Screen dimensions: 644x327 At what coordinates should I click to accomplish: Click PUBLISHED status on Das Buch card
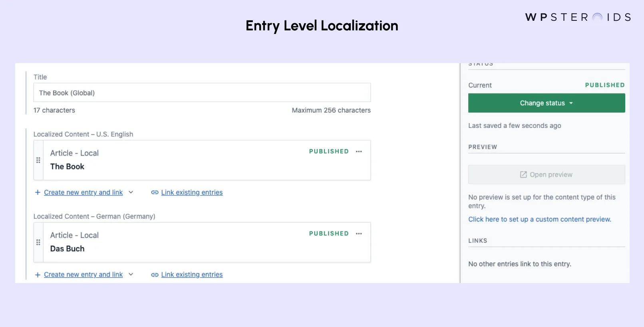[x=329, y=233]
